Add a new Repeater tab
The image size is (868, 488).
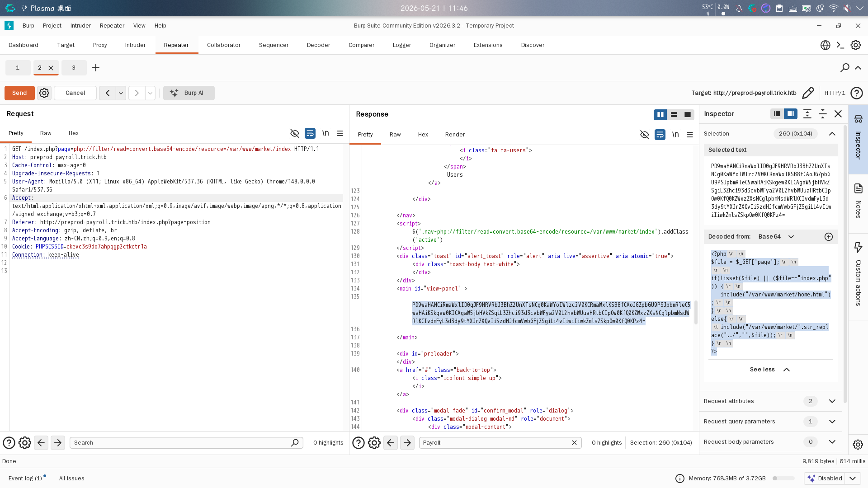click(96, 68)
